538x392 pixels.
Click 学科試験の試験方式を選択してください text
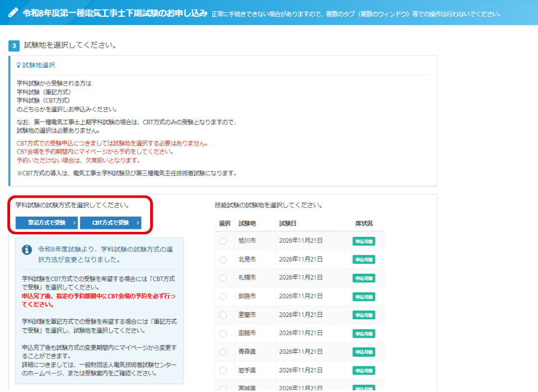click(x=72, y=205)
